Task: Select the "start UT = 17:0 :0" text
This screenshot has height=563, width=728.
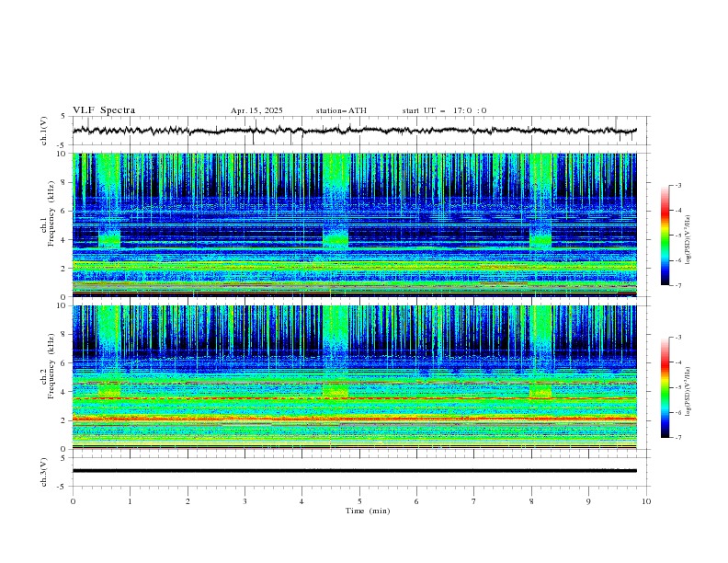Action: tap(445, 110)
